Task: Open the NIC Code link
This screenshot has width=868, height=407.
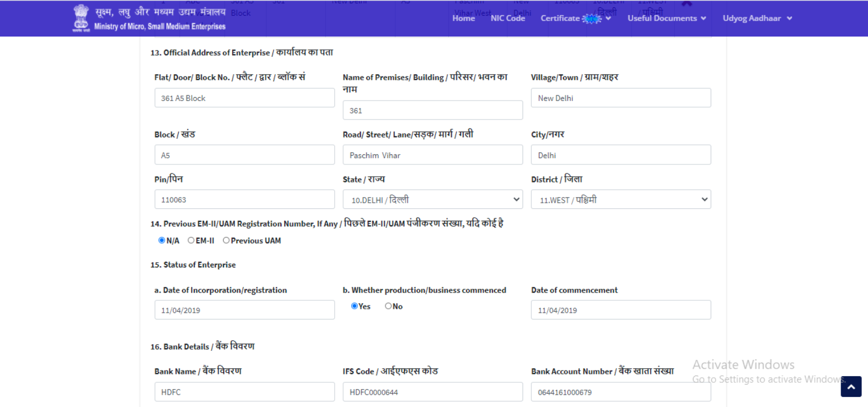Action: point(508,19)
